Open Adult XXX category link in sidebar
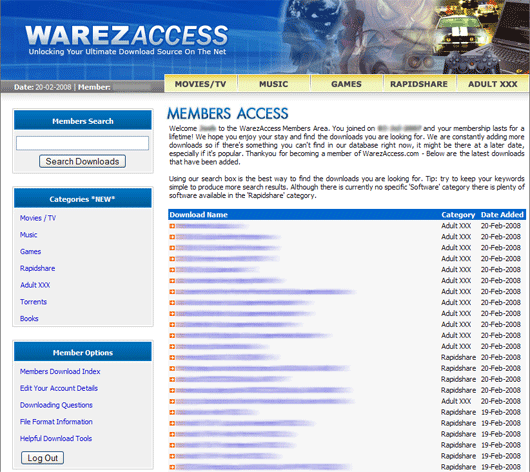 coord(35,285)
